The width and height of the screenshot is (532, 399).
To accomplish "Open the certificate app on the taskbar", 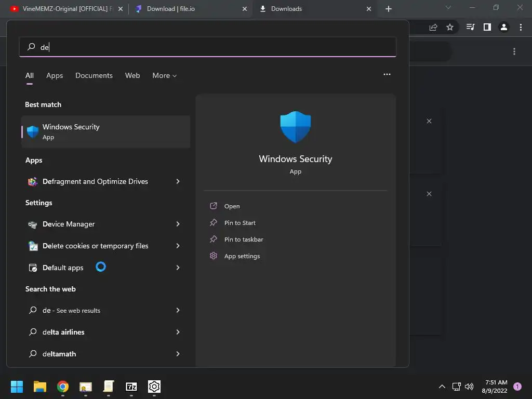I will click(86, 387).
